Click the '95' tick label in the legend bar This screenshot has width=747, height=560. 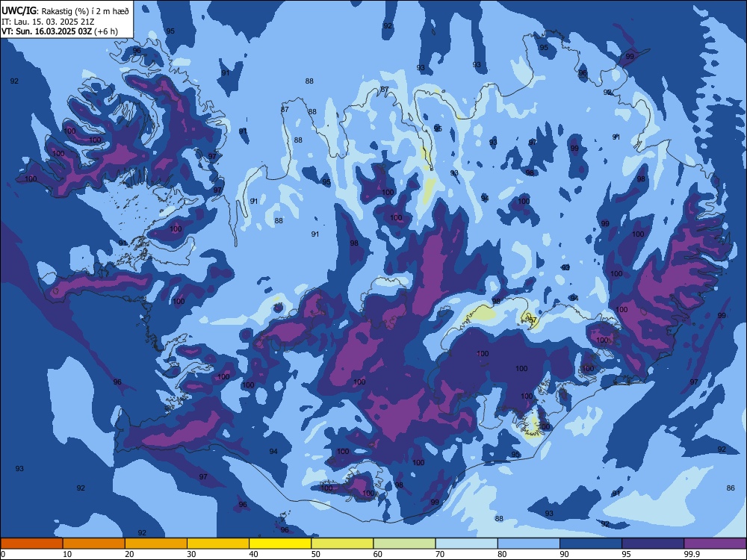pos(626,554)
